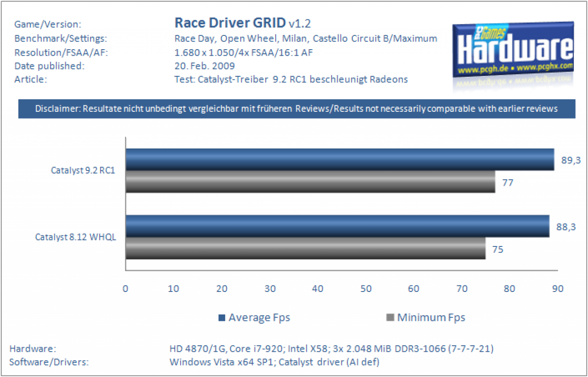Viewport: 588px width, 377px height.
Task: Click the 'Test: Catalyst-Treiber 9.2 RC1' article text
Action: coord(239,79)
